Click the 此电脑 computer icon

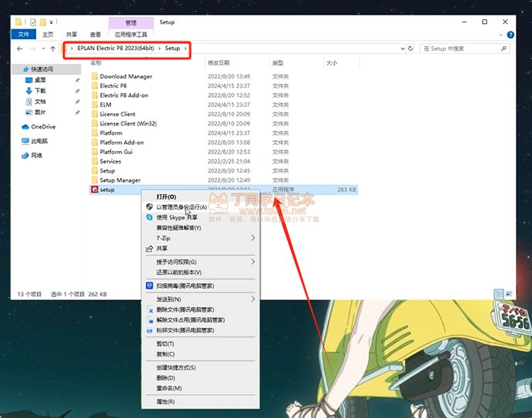pyautogui.click(x=25, y=141)
